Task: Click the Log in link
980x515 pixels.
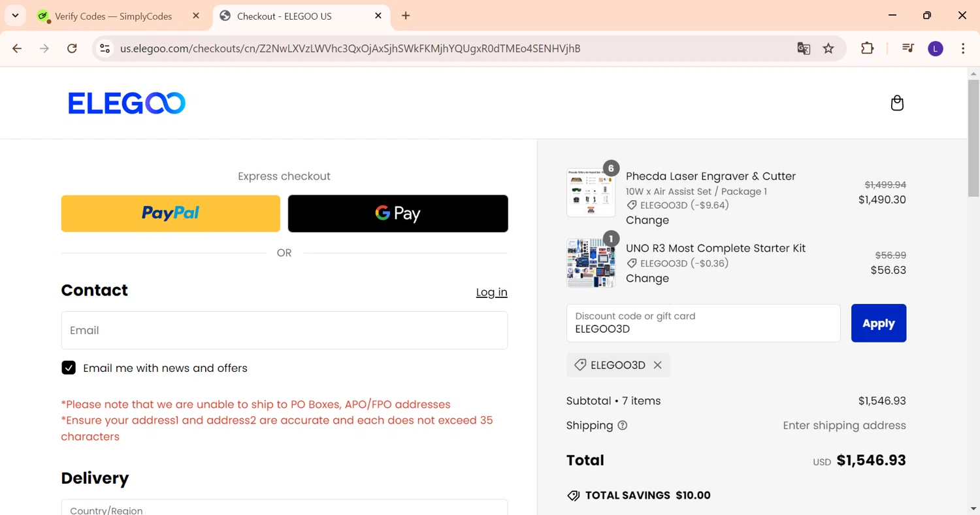Action: point(491,292)
